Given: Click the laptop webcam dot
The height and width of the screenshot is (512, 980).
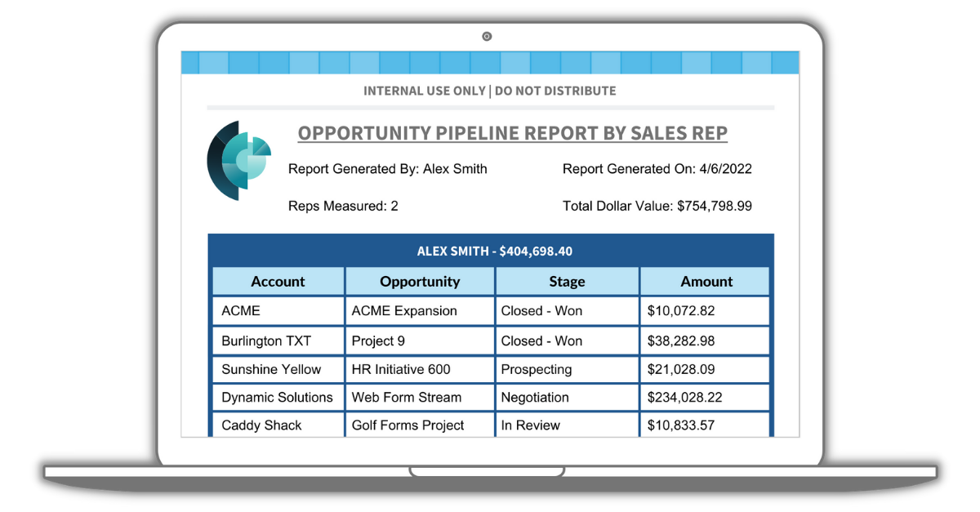Looking at the screenshot, I should pos(487,36).
